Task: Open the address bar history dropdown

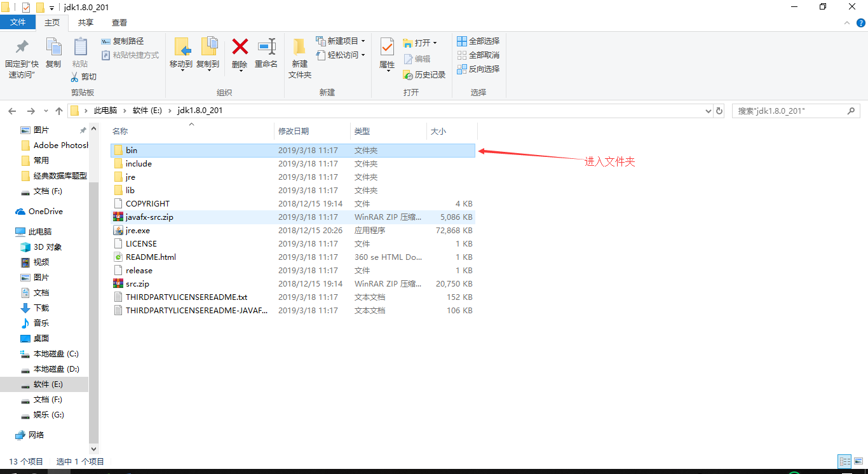Action: (x=709, y=111)
